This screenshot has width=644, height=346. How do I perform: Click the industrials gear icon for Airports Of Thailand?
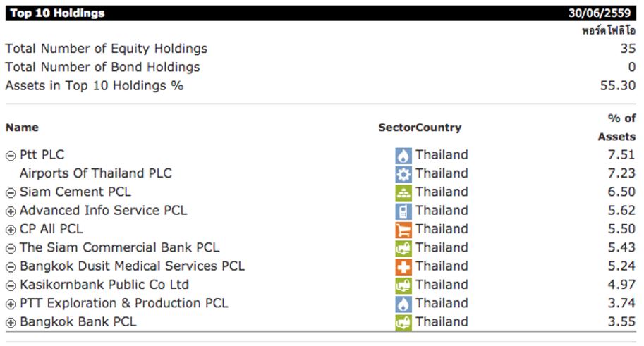tap(403, 174)
